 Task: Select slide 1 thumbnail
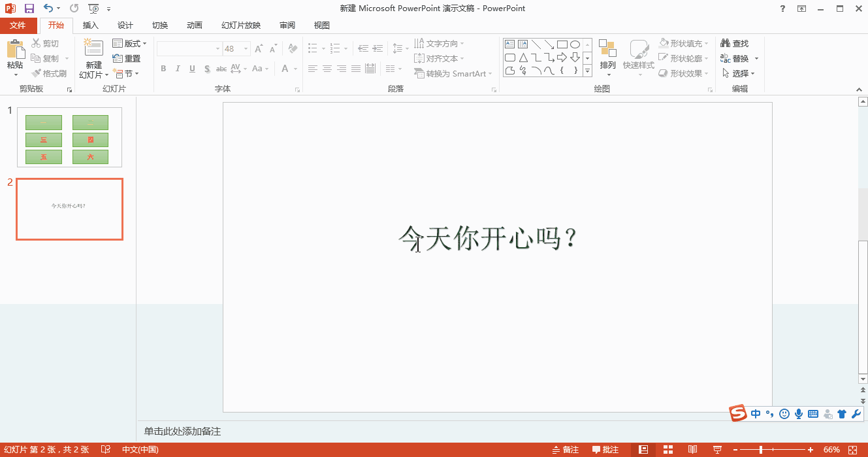click(x=69, y=137)
